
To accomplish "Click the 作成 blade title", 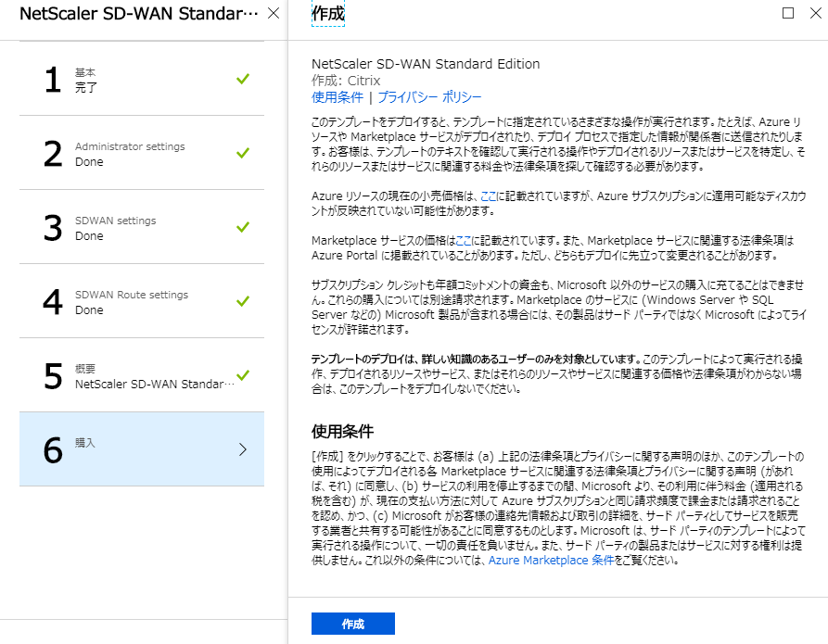I will point(328,14).
